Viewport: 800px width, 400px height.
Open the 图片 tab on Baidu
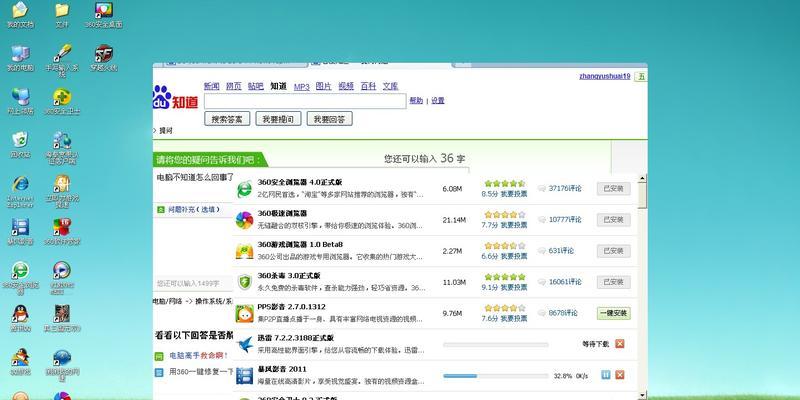tap(323, 86)
